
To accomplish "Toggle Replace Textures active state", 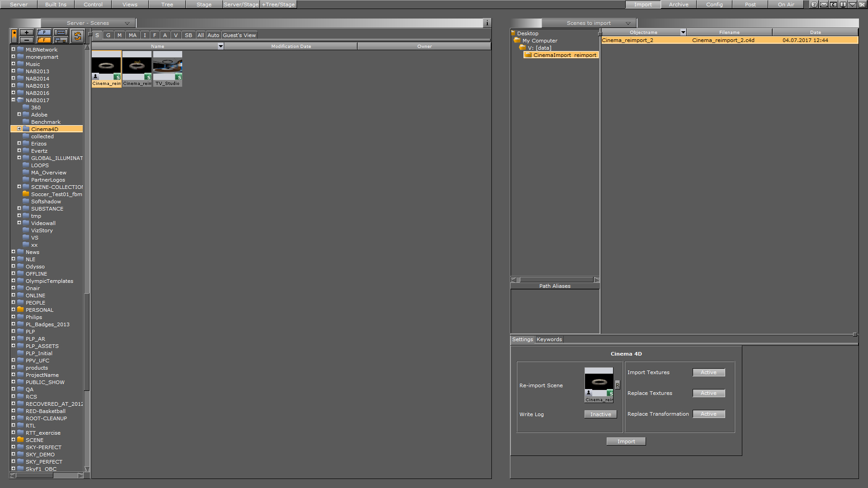I will 708,393.
